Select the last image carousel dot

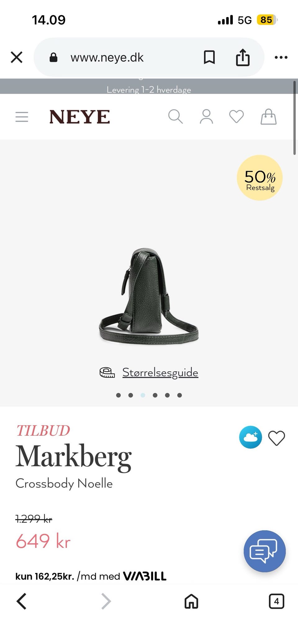tap(179, 395)
